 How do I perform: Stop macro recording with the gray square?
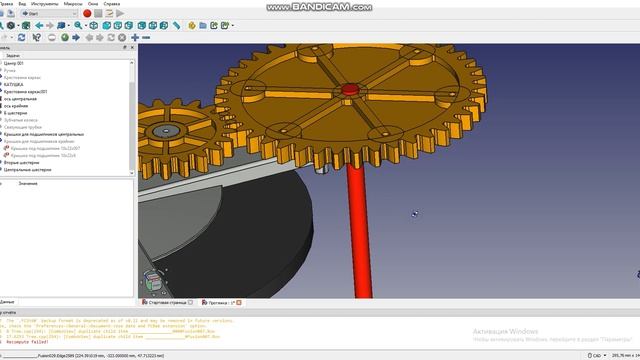pos(98,13)
